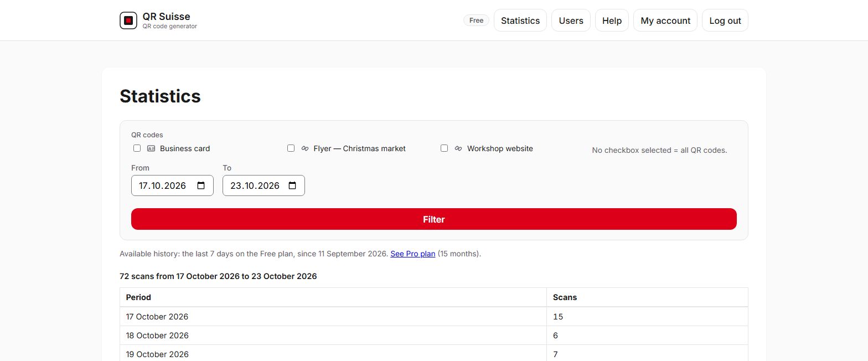Open calendar picker in From date field

[201, 185]
